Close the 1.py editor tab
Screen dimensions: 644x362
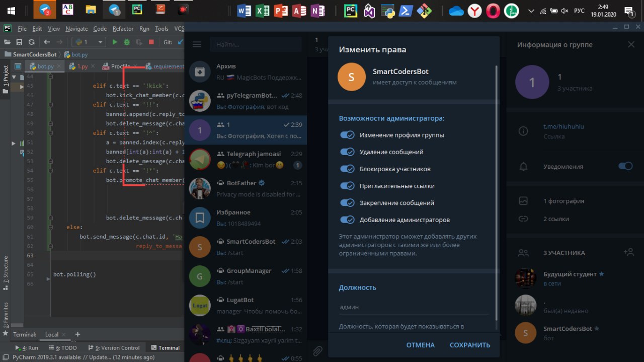pyautogui.click(x=92, y=66)
